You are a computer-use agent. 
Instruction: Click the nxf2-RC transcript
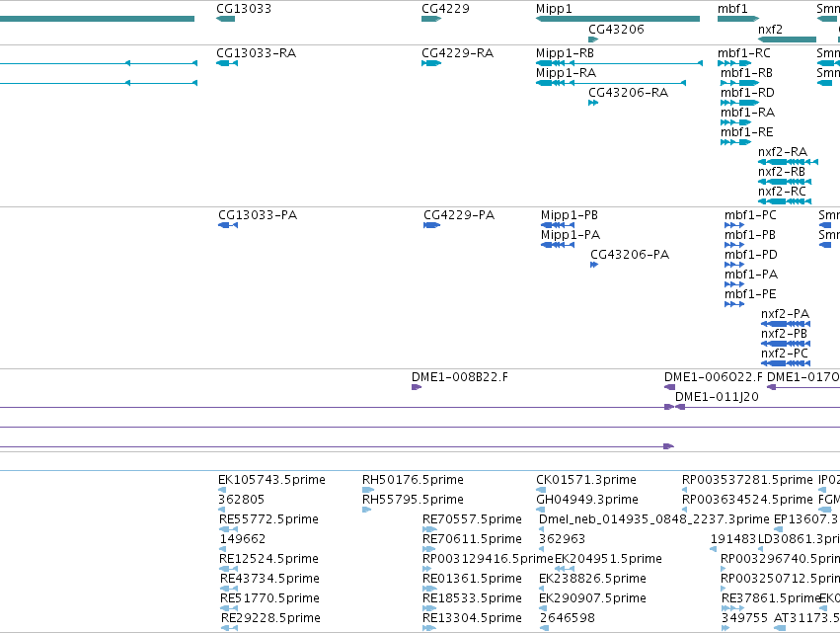pyautogui.click(x=785, y=201)
